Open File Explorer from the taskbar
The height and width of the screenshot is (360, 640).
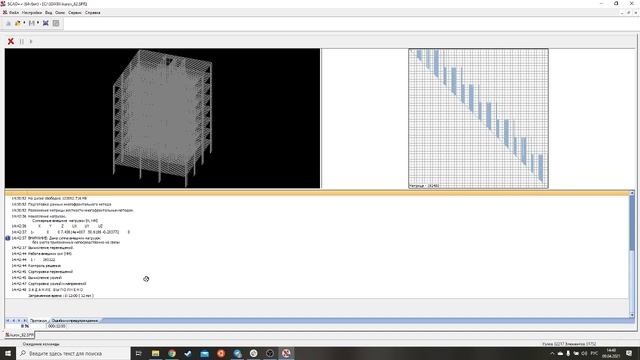point(156,353)
